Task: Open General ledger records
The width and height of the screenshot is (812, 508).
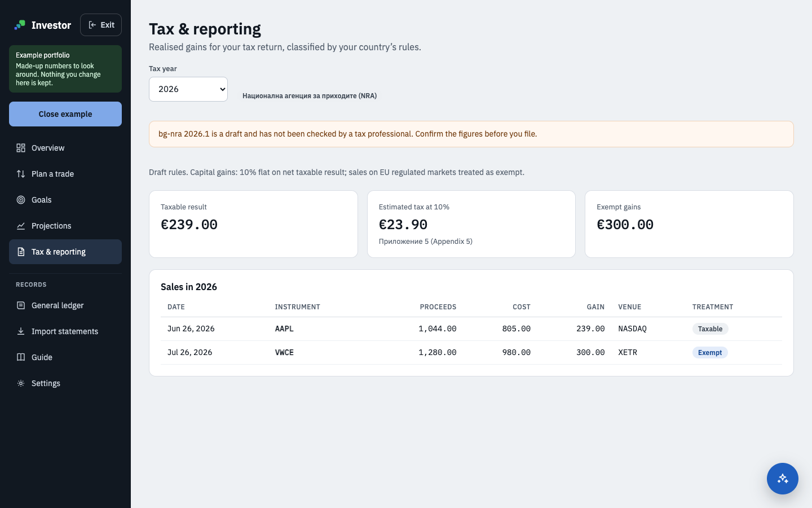Action: point(65,305)
